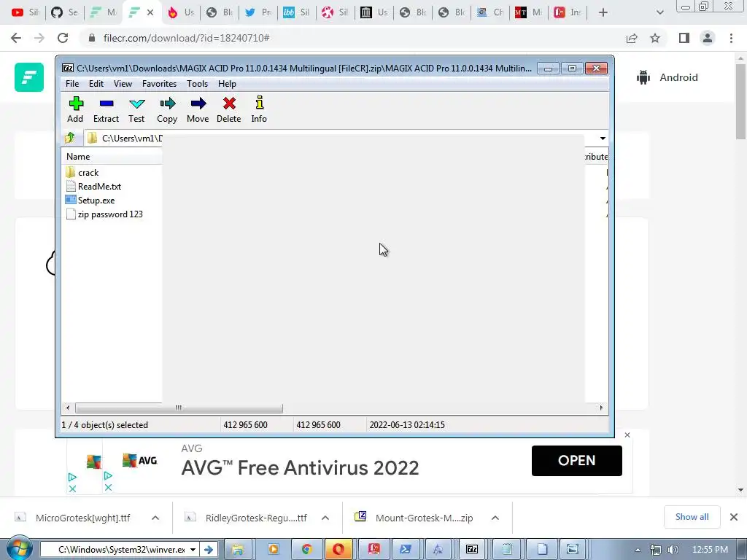Switch to the Twitter tab
This screenshot has height=560, width=747.
pos(258,12)
